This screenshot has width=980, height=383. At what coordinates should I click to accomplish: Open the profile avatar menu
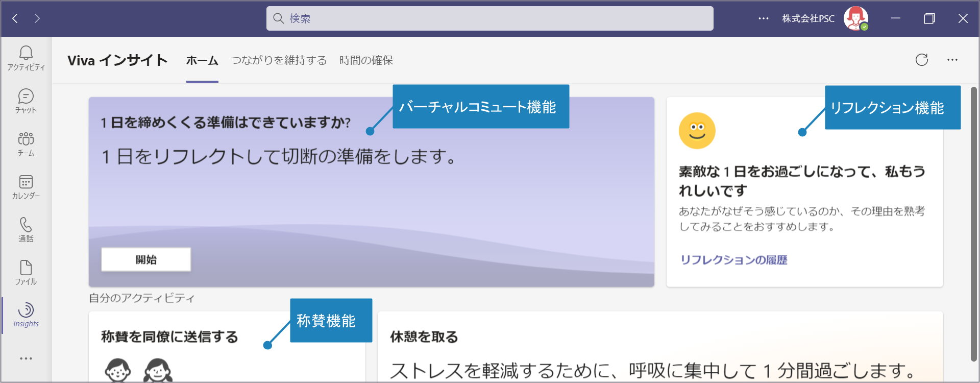(x=855, y=18)
